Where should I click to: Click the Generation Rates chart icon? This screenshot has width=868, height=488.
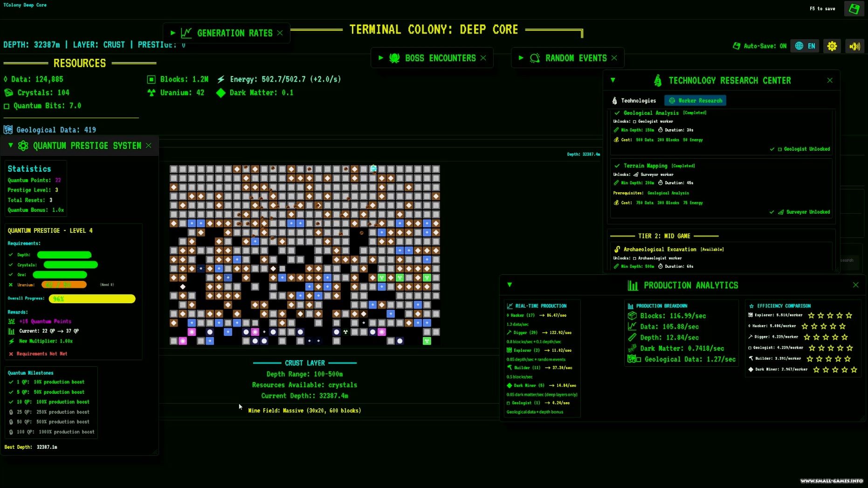[186, 33]
